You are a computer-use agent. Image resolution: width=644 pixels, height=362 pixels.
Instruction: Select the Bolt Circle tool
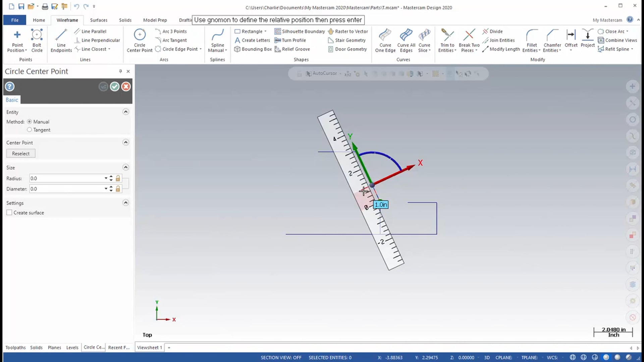click(37, 41)
